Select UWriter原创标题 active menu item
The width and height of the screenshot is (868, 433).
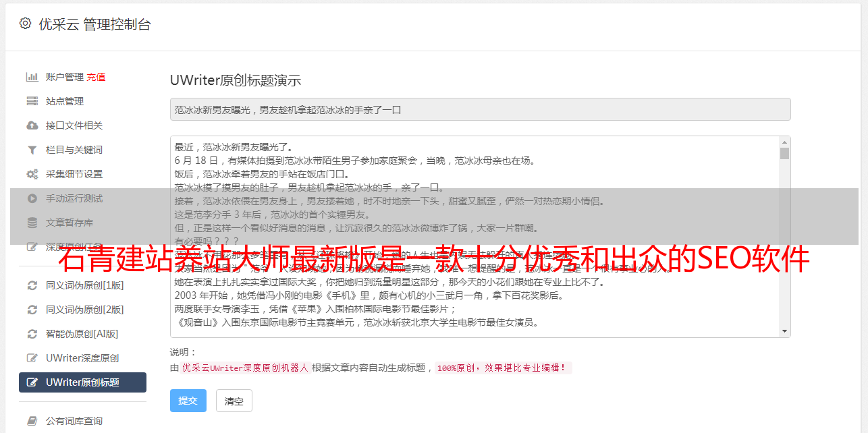coord(82,382)
